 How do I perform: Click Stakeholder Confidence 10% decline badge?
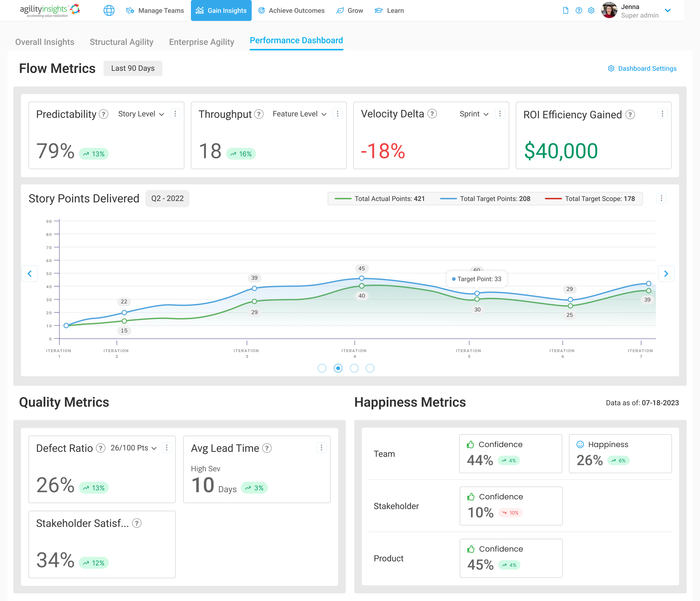coord(511,513)
